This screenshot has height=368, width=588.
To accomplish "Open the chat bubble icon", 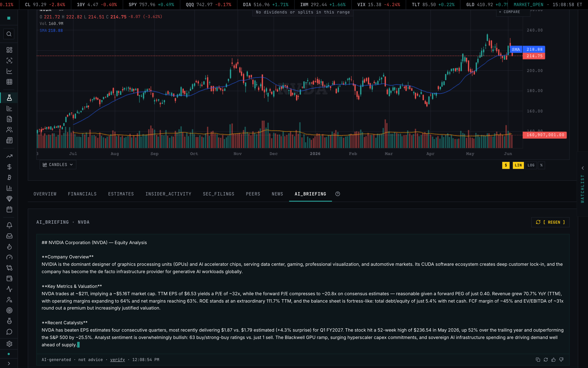I will pyautogui.click(x=9, y=332).
